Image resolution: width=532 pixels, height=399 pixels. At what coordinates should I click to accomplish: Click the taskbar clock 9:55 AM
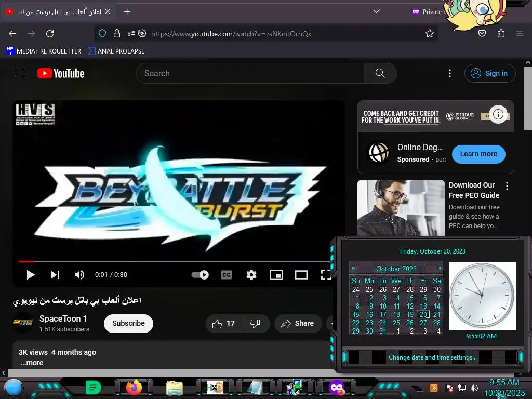click(504, 382)
